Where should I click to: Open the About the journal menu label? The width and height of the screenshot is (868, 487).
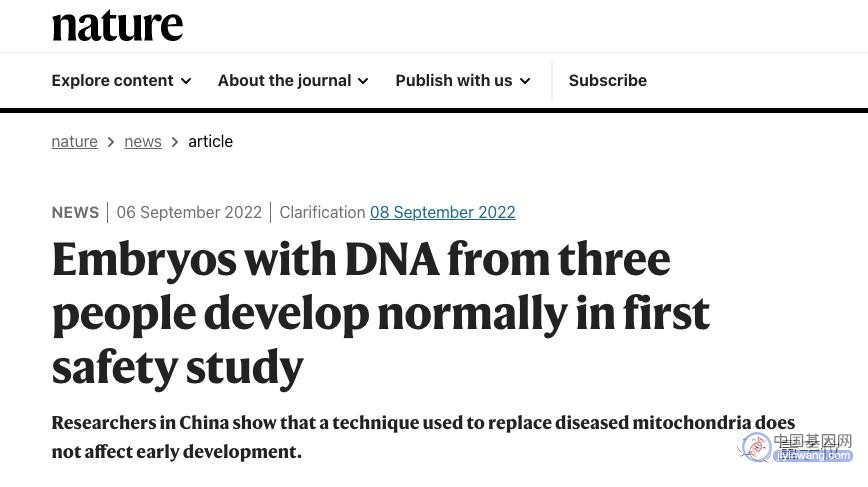point(285,80)
